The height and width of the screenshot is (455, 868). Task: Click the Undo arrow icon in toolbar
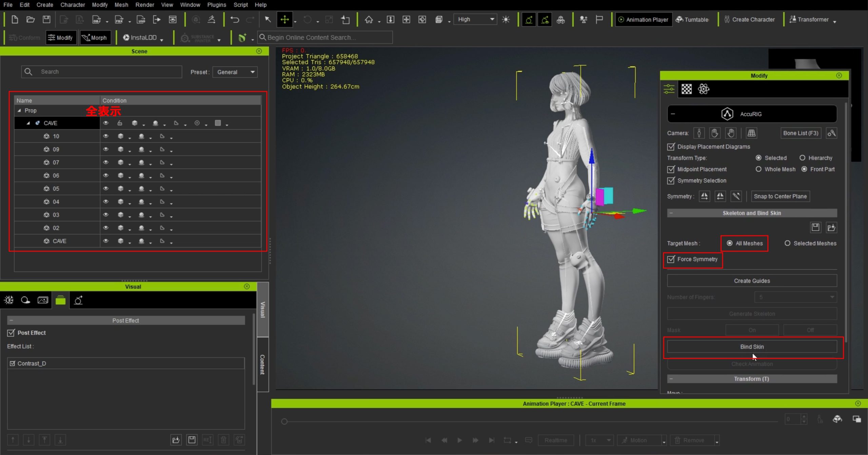(x=235, y=20)
